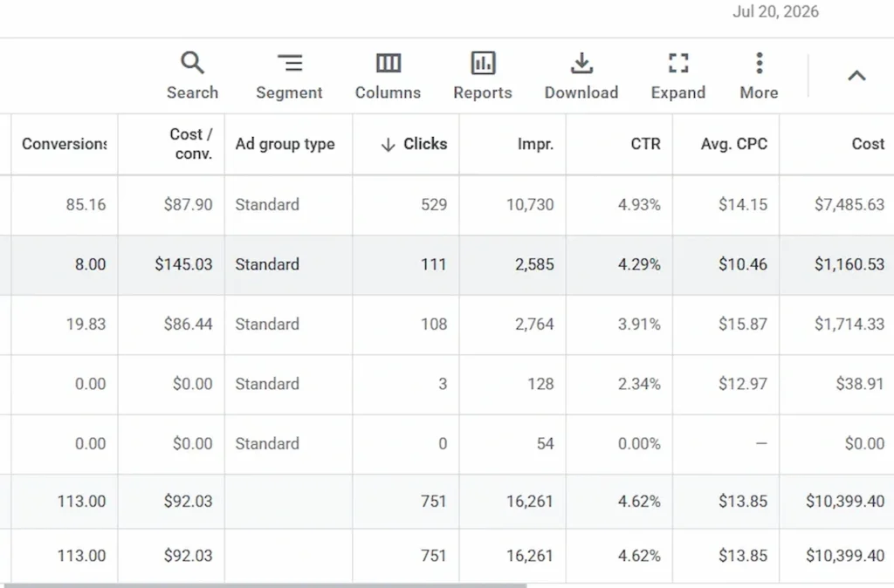This screenshot has width=894, height=588.
Task: Modify table Columns icon
Action: (x=389, y=63)
